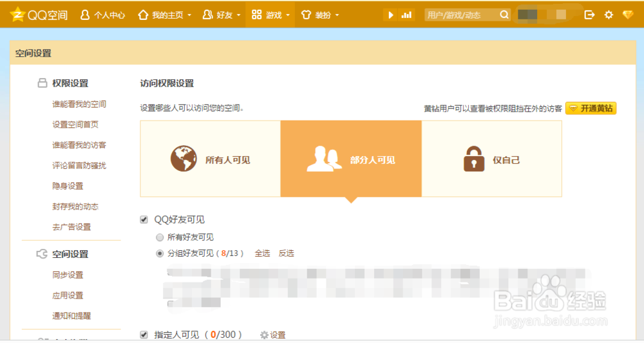Click the 空间设置 sync icon in sidebar
644x343 pixels.
click(x=42, y=254)
